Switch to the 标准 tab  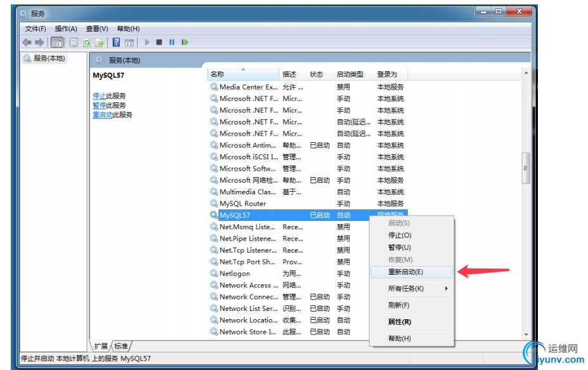(x=121, y=346)
